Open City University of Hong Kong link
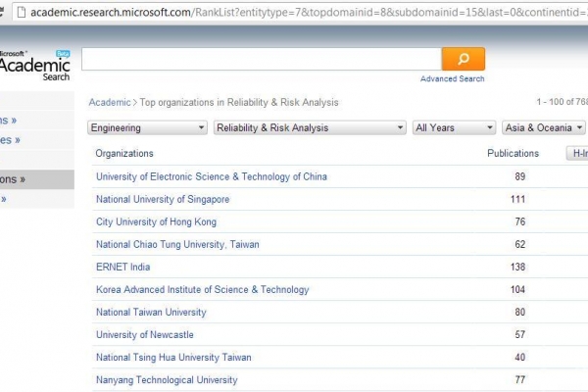Image resolution: width=588 pixels, height=392 pixels. point(157,221)
